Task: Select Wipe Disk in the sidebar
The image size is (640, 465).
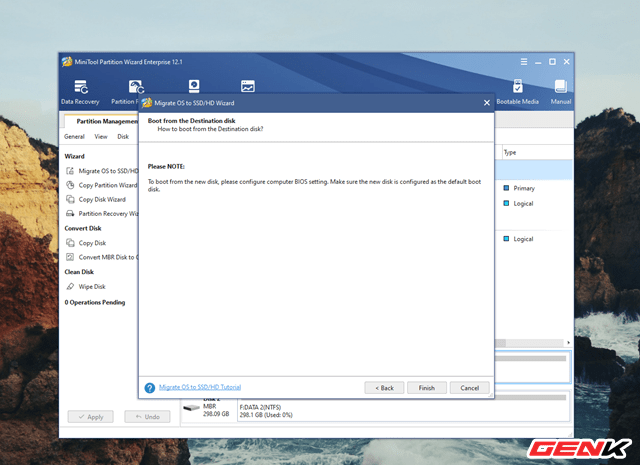Action: pos(93,286)
